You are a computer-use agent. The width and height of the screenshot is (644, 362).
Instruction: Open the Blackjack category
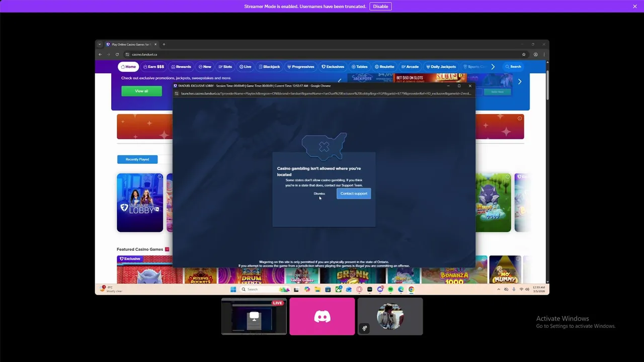(269, 66)
